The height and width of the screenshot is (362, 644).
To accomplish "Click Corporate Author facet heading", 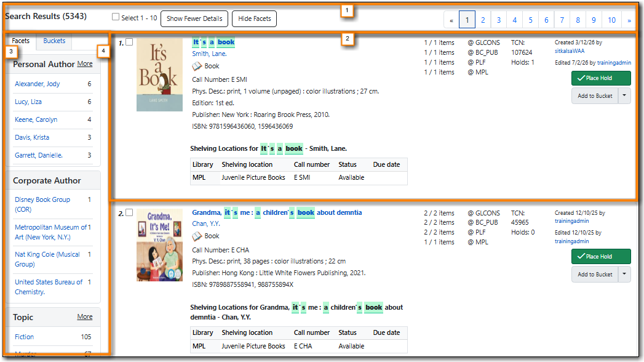I will point(47,180).
